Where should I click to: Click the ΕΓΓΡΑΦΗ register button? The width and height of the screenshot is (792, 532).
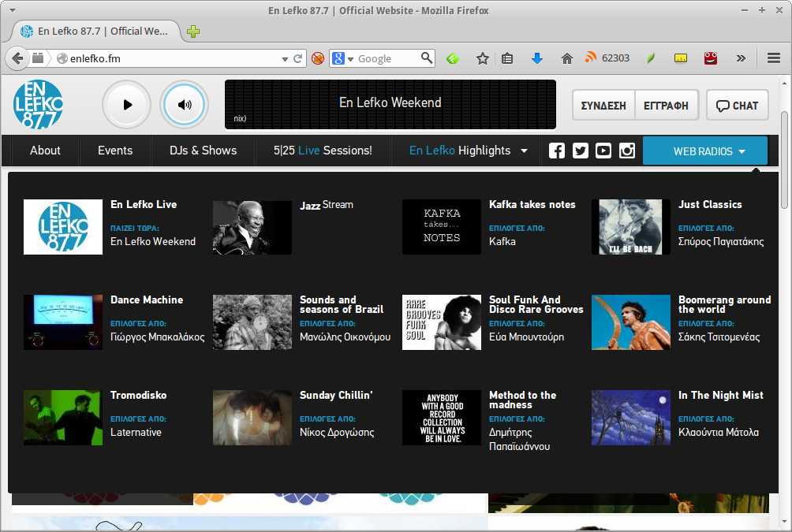667,106
